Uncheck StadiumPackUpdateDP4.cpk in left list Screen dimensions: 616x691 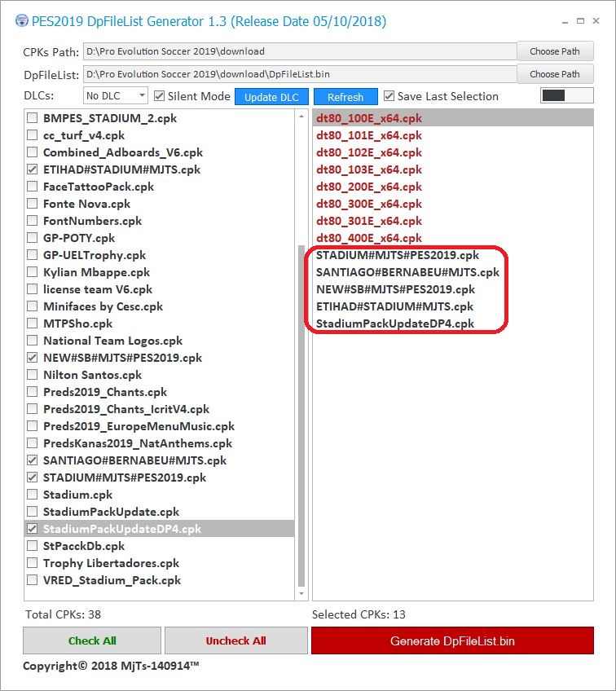coord(32,529)
